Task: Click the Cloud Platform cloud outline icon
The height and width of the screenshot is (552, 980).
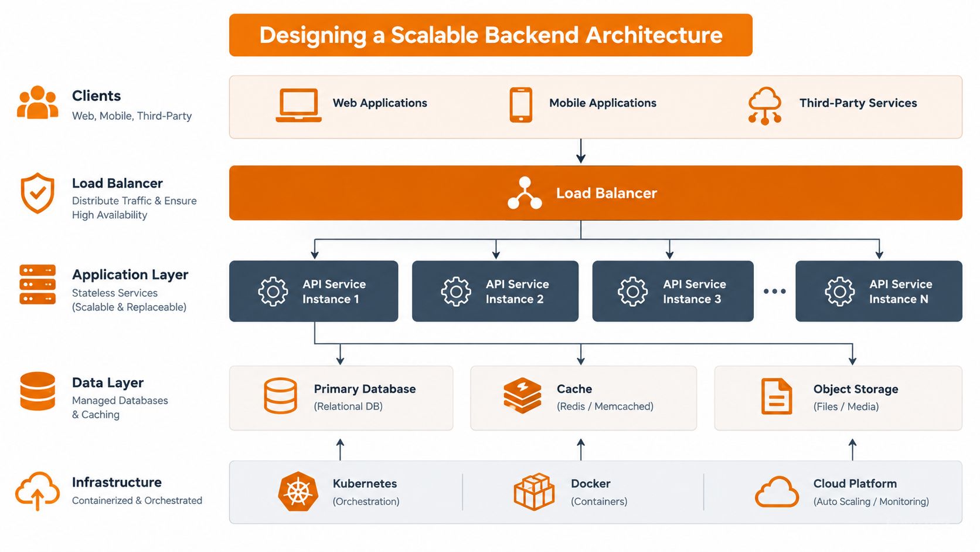Action: click(x=777, y=492)
